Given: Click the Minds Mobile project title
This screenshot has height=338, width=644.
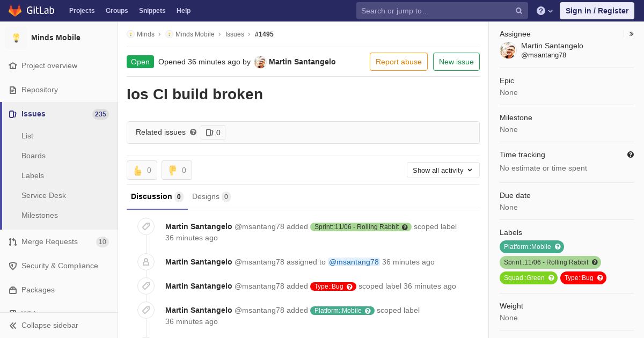Looking at the screenshot, I should pos(56,38).
